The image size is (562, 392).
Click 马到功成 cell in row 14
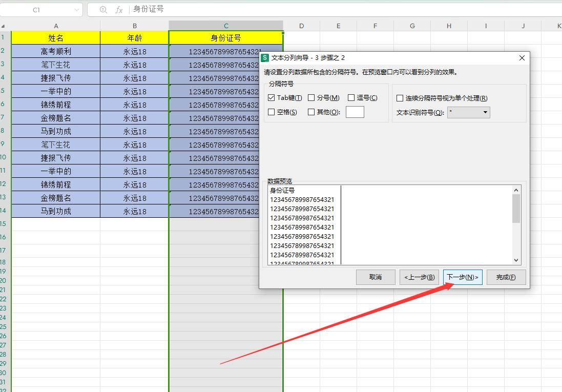[x=56, y=211]
